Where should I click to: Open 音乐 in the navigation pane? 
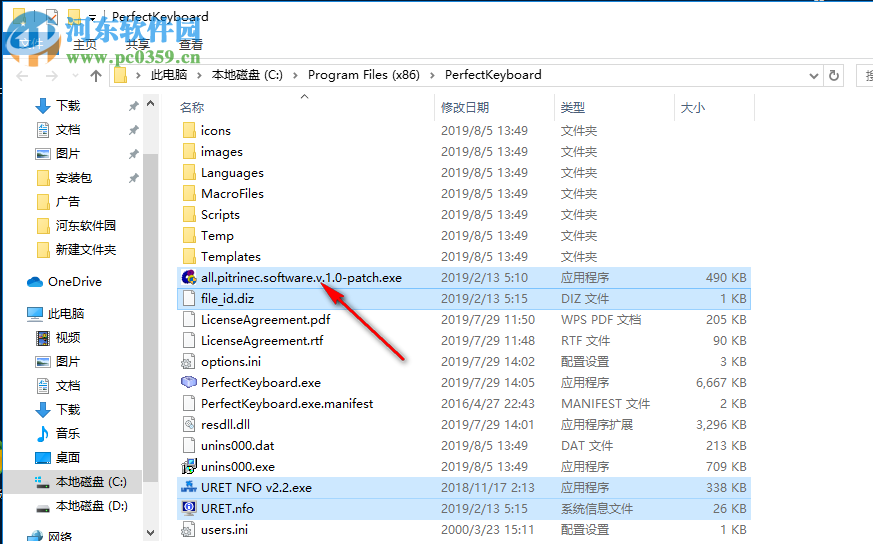click(x=67, y=433)
